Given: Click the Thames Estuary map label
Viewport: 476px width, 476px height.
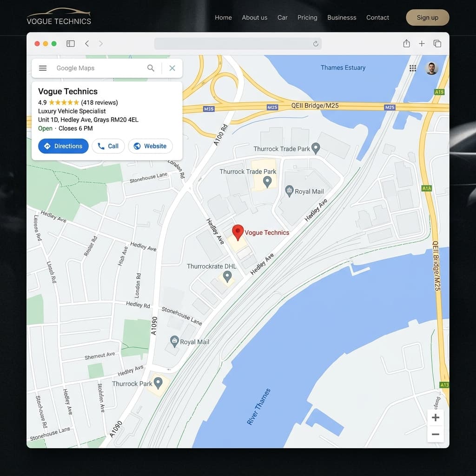Looking at the screenshot, I should (x=343, y=68).
